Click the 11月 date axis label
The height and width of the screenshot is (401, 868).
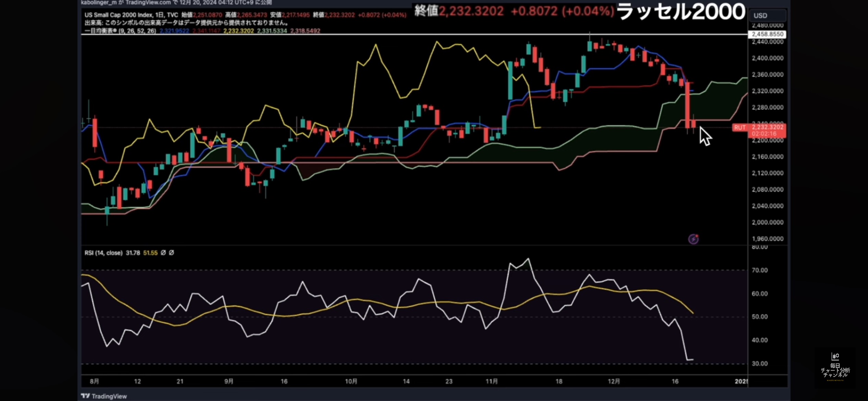coord(492,381)
